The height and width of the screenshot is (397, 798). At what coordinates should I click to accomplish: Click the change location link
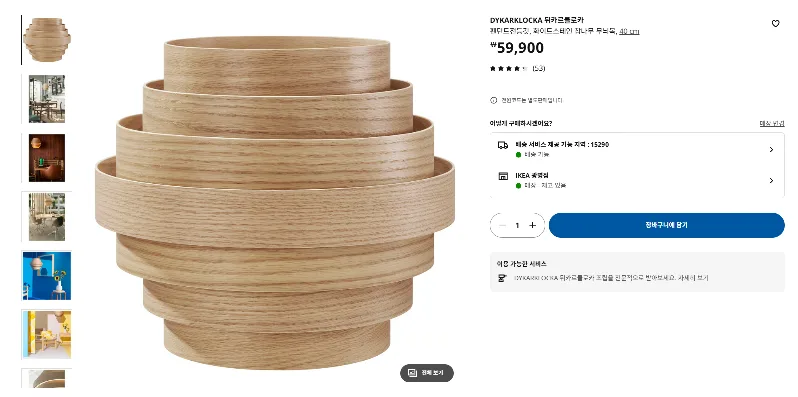tap(772, 123)
